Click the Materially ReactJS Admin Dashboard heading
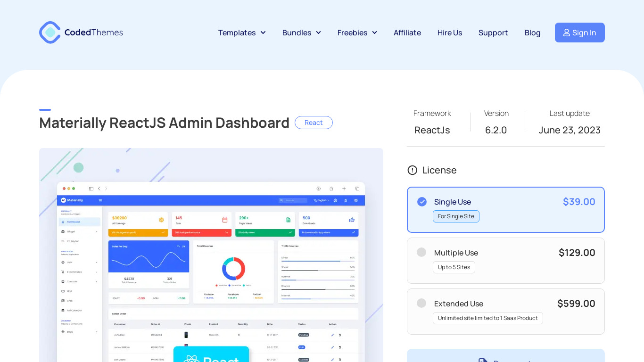 coord(164,123)
